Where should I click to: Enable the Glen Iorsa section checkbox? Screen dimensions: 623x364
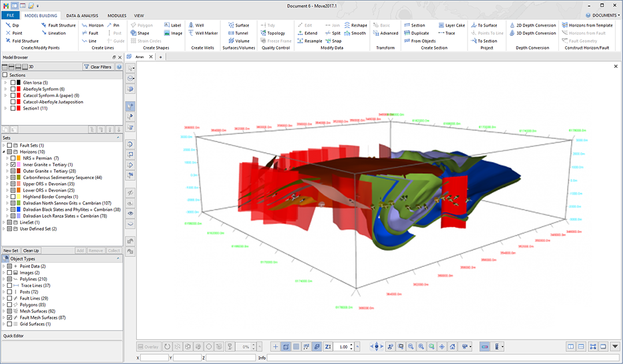(13, 83)
